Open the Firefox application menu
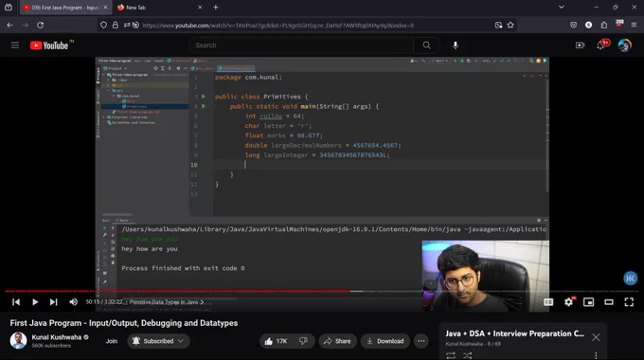This screenshot has width=644, height=360. (634, 25)
